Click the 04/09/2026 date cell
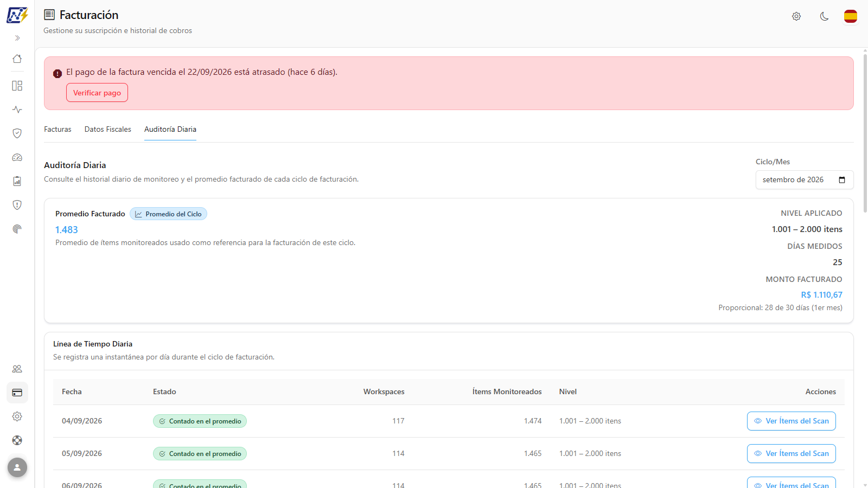Viewport: 868px width, 488px height. [82, 421]
